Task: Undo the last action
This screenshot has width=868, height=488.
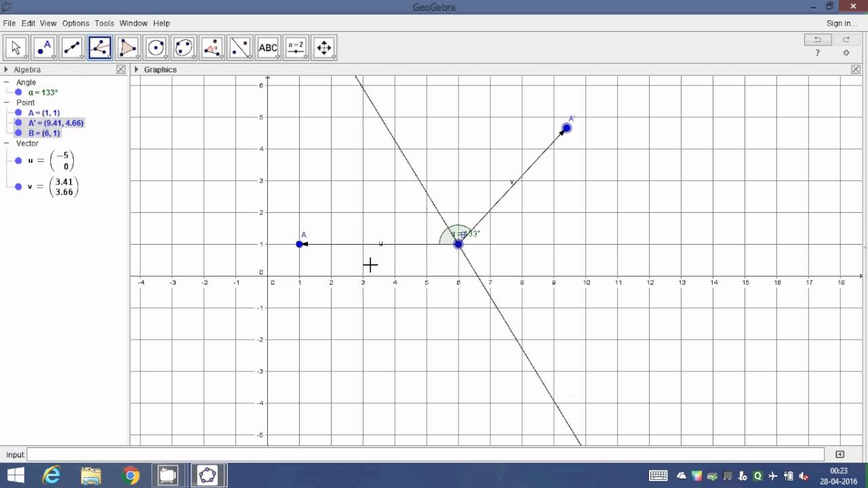Action: [817, 39]
